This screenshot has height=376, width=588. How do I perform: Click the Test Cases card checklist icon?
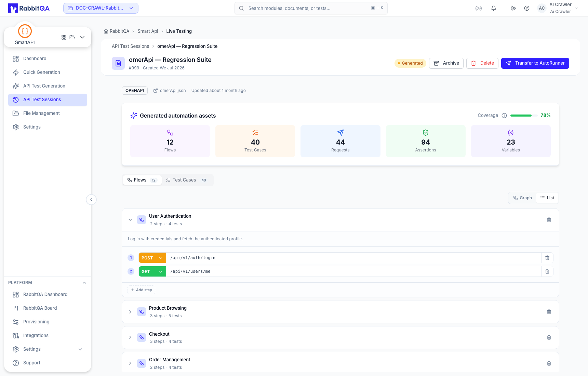pyautogui.click(x=255, y=133)
